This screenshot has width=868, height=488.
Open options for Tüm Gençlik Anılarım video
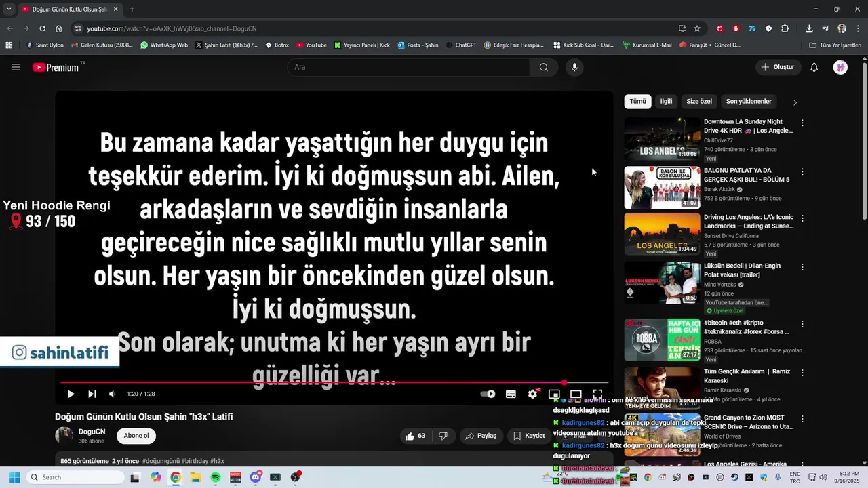(x=802, y=373)
